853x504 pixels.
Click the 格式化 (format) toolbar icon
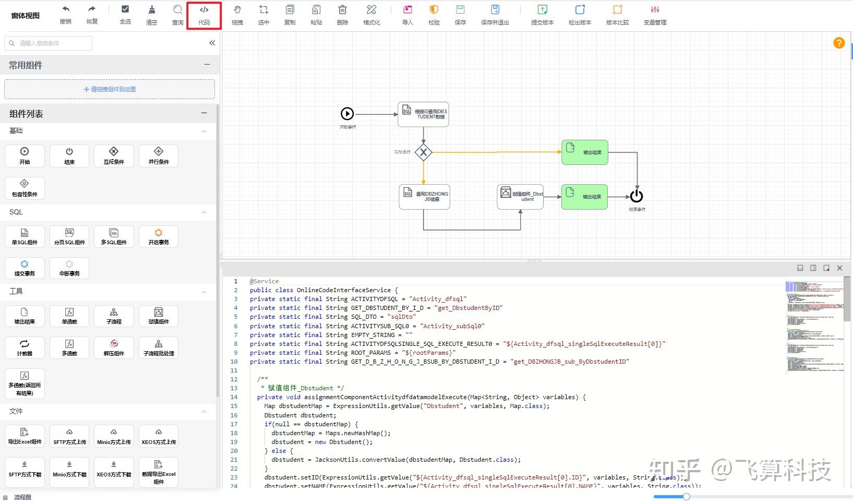point(371,10)
